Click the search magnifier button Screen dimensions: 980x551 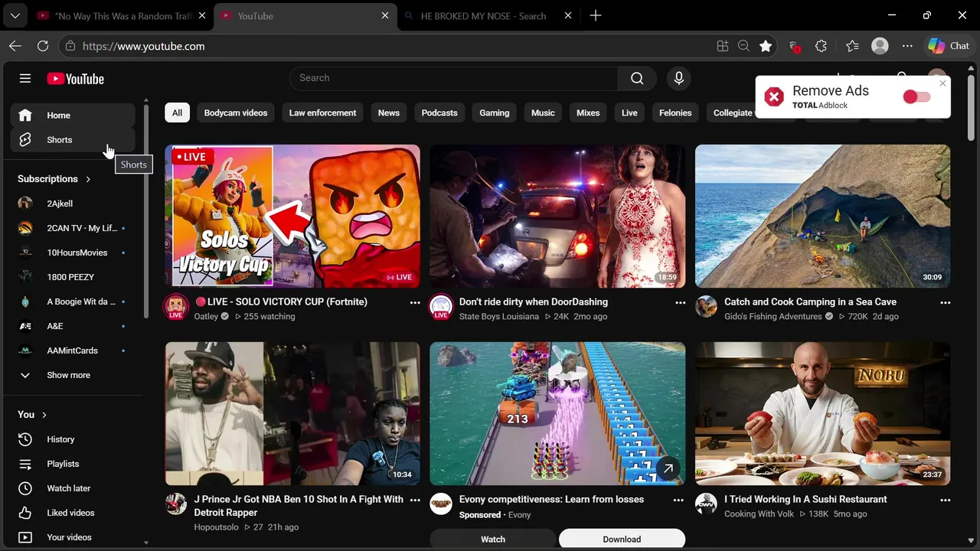click(637, 78)
